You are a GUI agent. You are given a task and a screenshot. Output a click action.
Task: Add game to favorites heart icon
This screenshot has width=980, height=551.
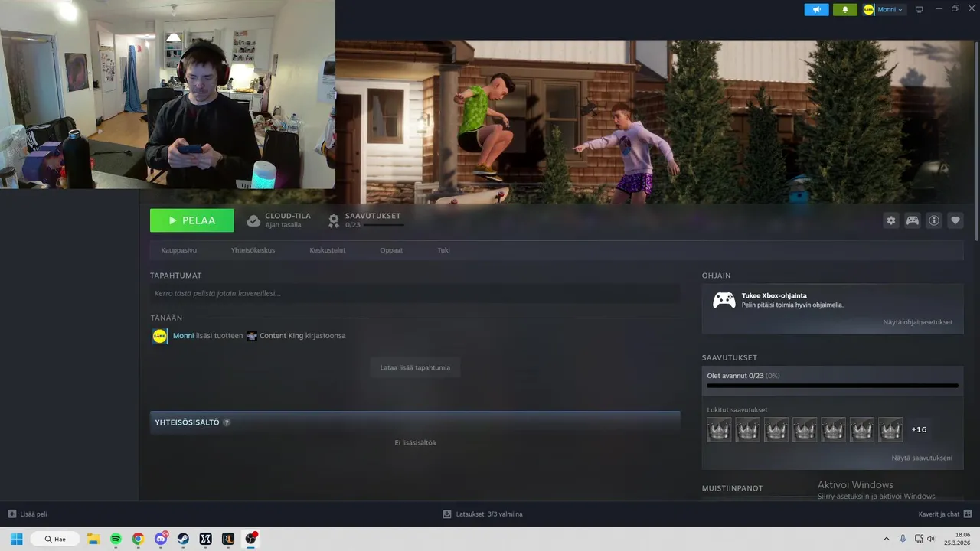tap(955, 220)
